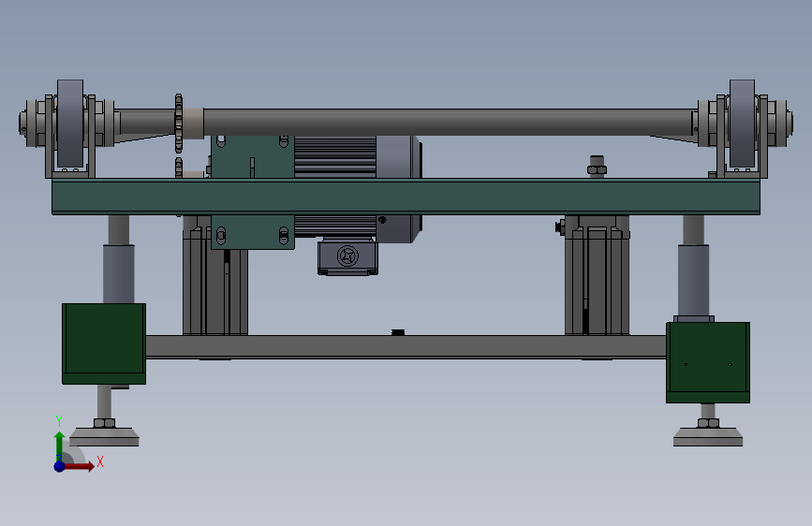This screenshot has height=526, width=812.
Task: Select the right dark green block
Action: coord(708,362)
